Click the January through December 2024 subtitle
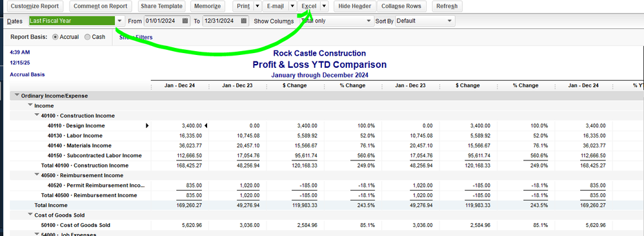This screenshot has width=644, height=236. (319, 75)
